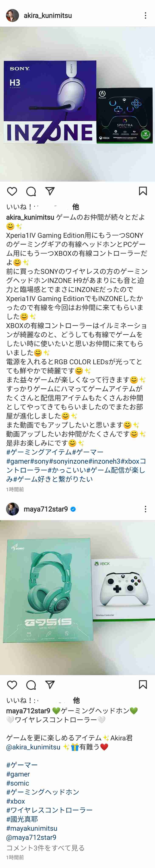Screen dimensions: 155x868
Task: Send maya712star9's post with the share icon
Action: [50, 685]
